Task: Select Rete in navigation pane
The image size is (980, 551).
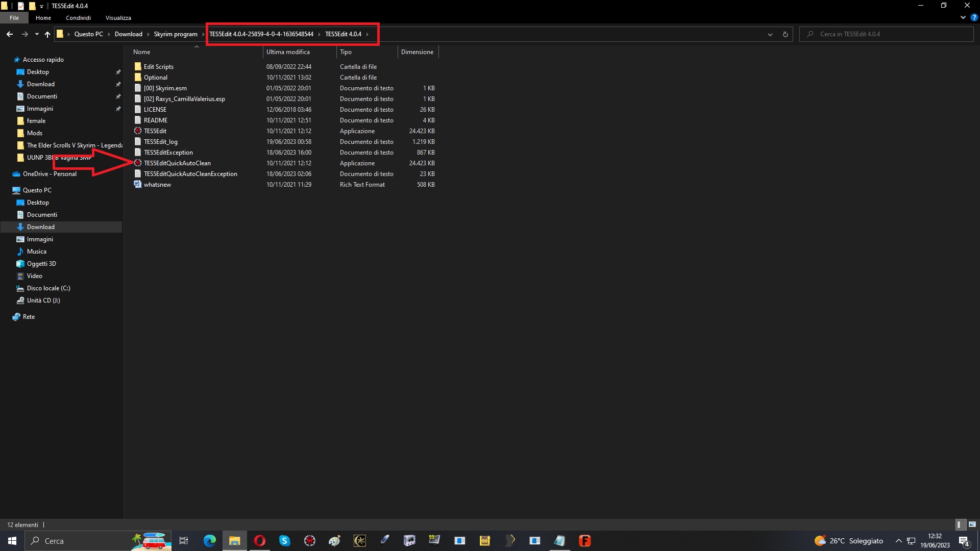Action: point(29,317)
